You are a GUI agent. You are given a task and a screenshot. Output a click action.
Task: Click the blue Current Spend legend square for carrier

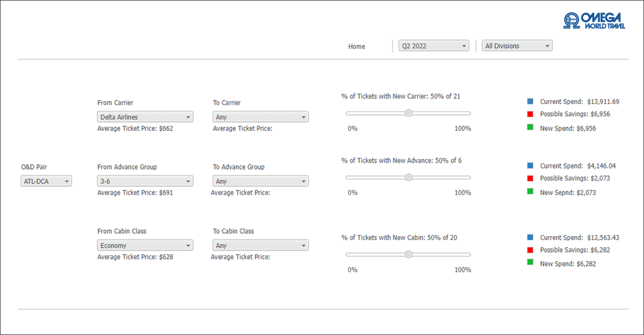coord(530,100)
